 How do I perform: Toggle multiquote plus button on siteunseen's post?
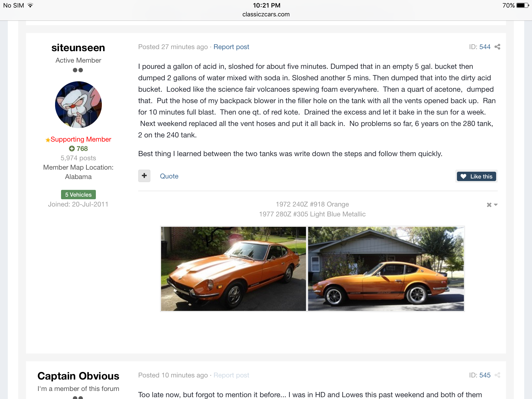coord(144,176)
